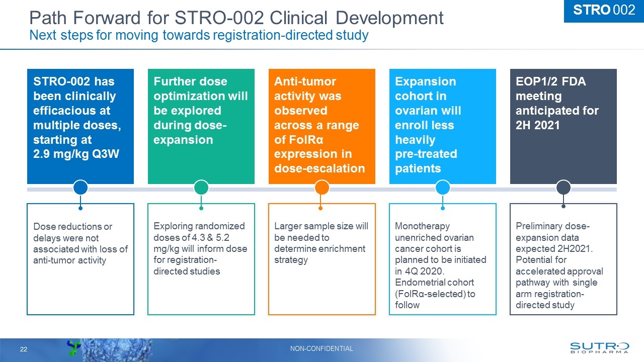Expand the dose reductions detail box
Viewport: 644px width, 362px height.
(80, 259)
